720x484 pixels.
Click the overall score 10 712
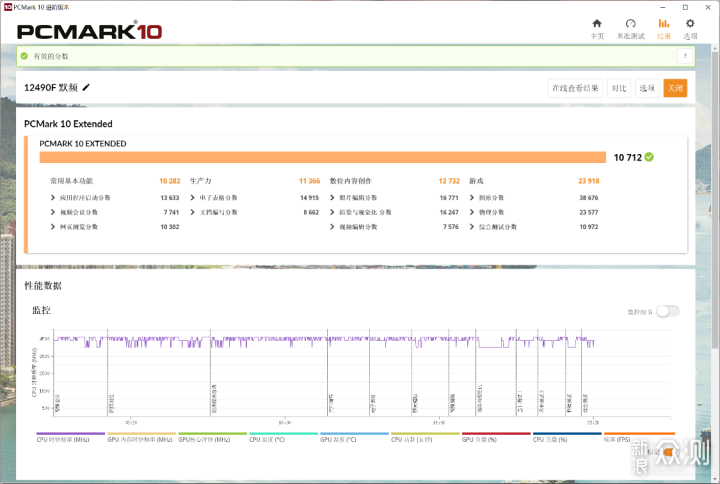628,158
